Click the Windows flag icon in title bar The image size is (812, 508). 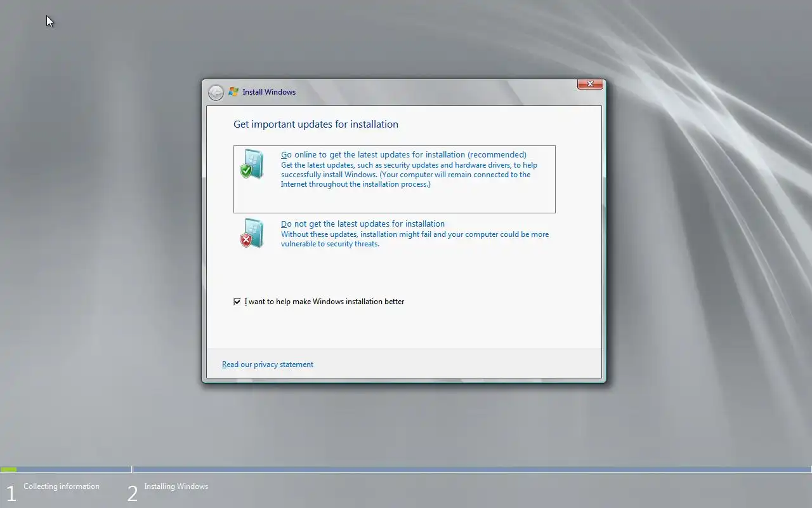coord(233,91)
